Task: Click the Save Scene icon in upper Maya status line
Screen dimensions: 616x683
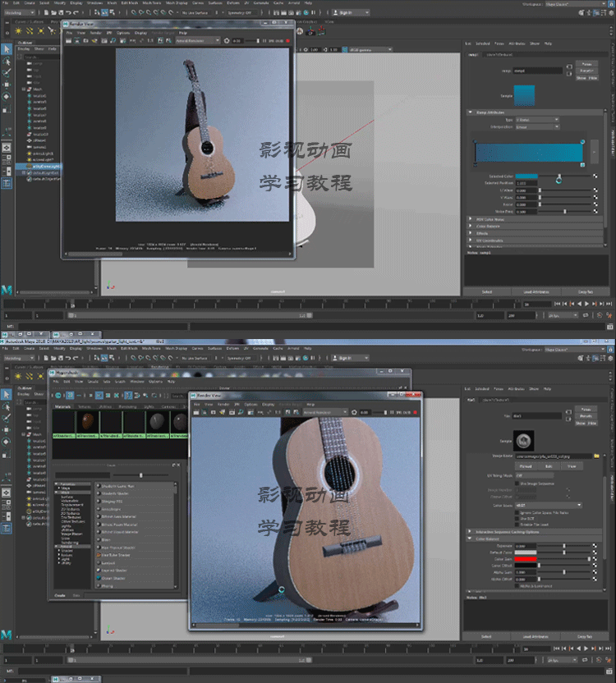Action: 61,12
